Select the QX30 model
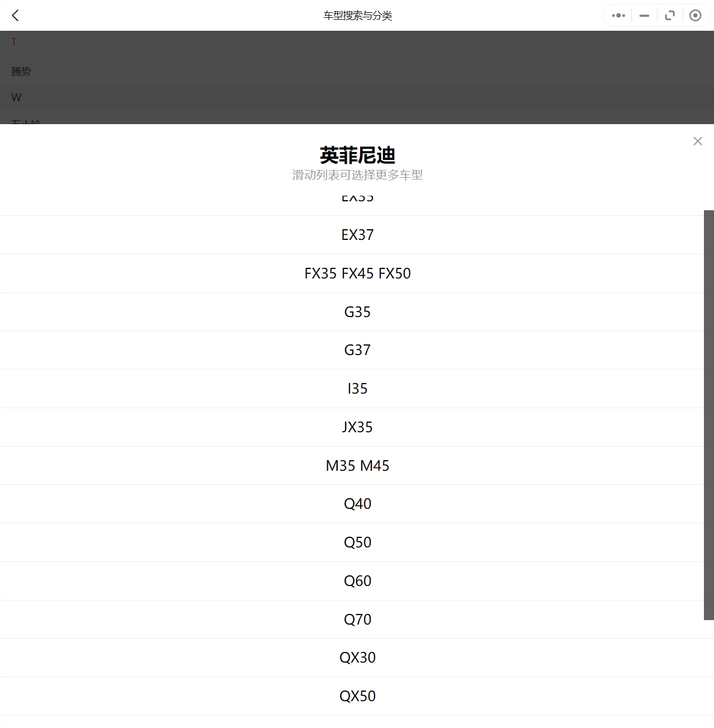This screenshot has height=728, width=714. point(357,658)
